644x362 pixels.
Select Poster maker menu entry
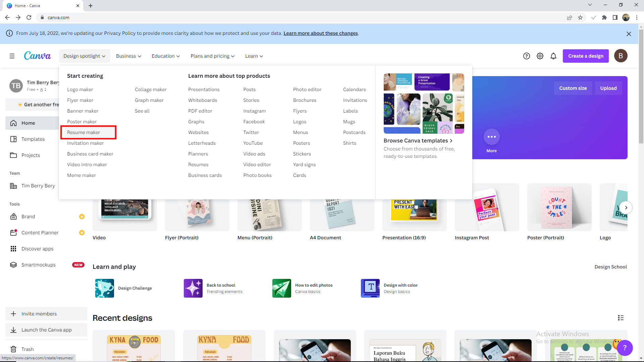tap(82, 122)
